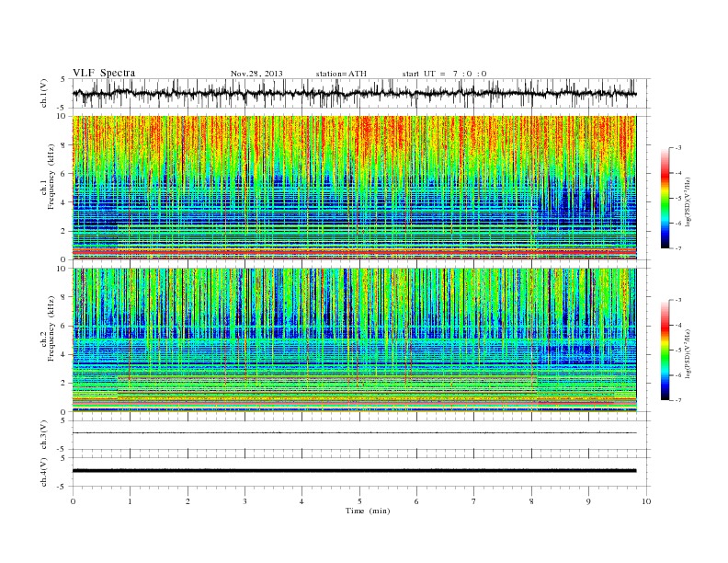
Task: Click the "6" kHz tick of ch.2 spectrogram
Action: 63,326
